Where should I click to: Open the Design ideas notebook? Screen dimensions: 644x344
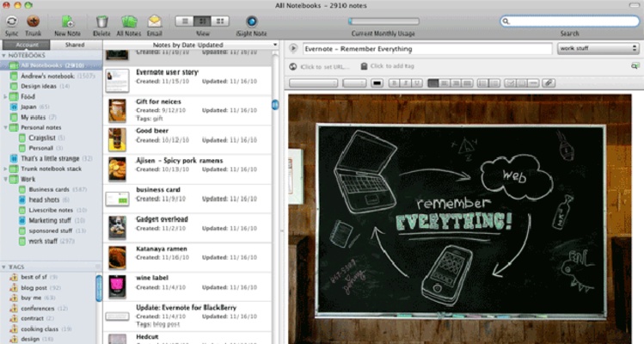point(39,86)
